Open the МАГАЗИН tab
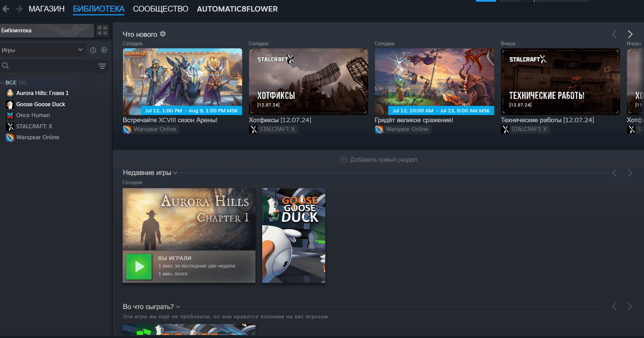The height and width of the screenshot is (338, 644). click(47, 9)
